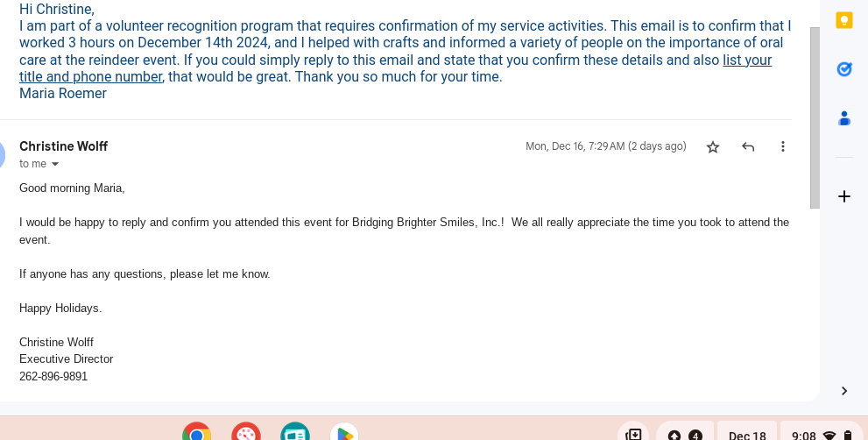Viewport: 868px width, 440px height.
Task: Open calendar from Dec 18 date
Action: pos(747,435)
